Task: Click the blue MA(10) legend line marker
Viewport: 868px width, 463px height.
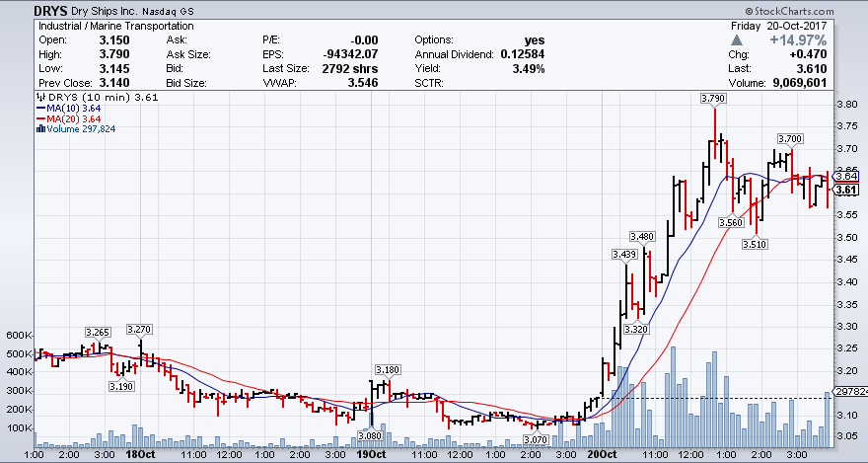Action: pyautogui.click(x=38, y=108)
